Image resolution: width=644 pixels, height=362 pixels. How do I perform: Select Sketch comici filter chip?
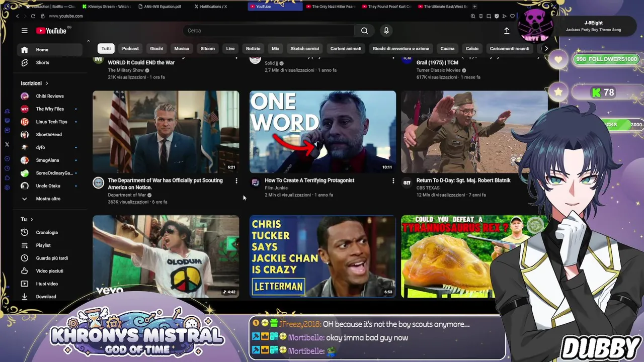click(305, 49)
